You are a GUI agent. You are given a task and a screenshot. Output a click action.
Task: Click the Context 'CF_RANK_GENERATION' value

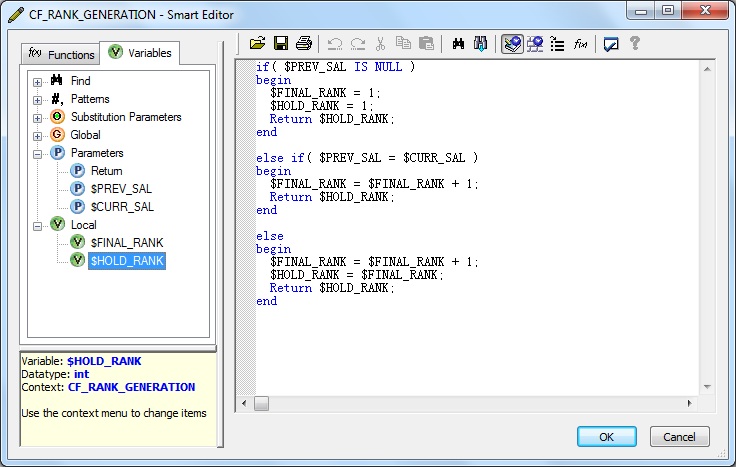(131, 387)
